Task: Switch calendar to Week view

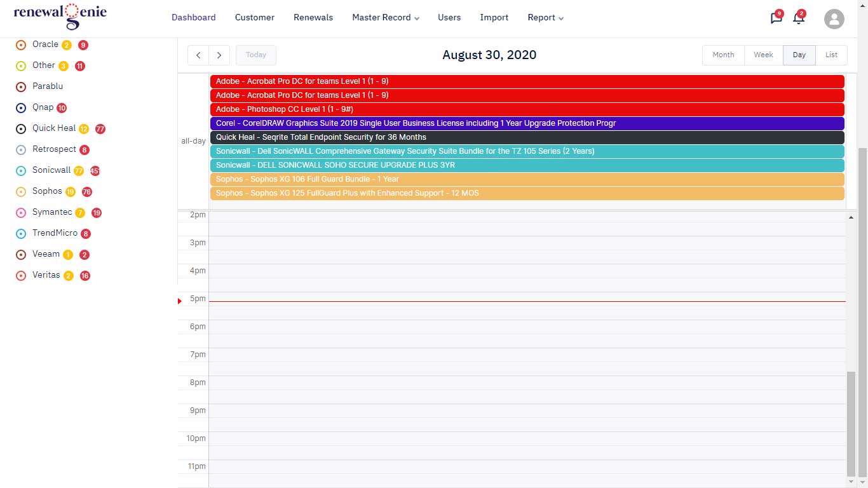Action: click(x=763, y=55)
